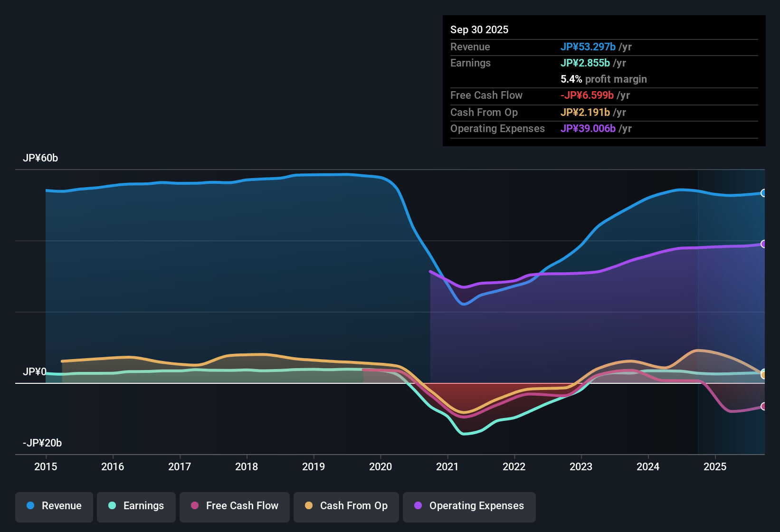The image size is (780, 532).
Task: Click the 2025 year label on the axis
Action: click(715, 467)
